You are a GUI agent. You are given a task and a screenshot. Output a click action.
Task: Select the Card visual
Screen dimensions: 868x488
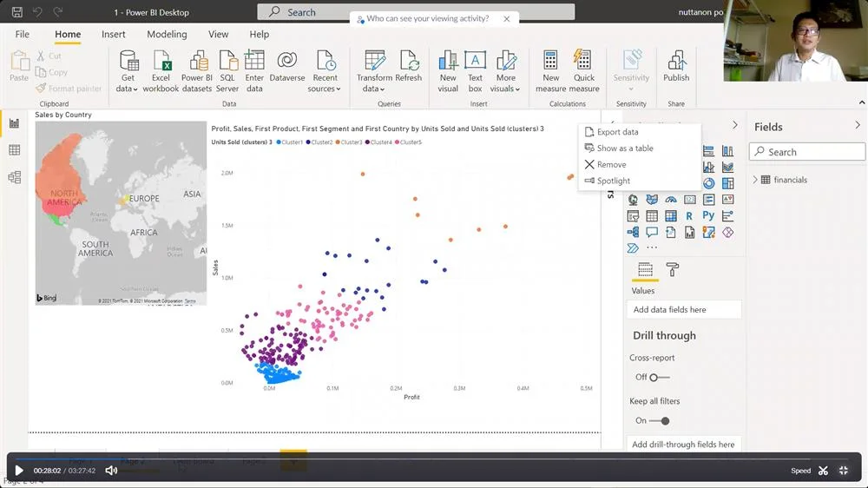click(690, 200)
